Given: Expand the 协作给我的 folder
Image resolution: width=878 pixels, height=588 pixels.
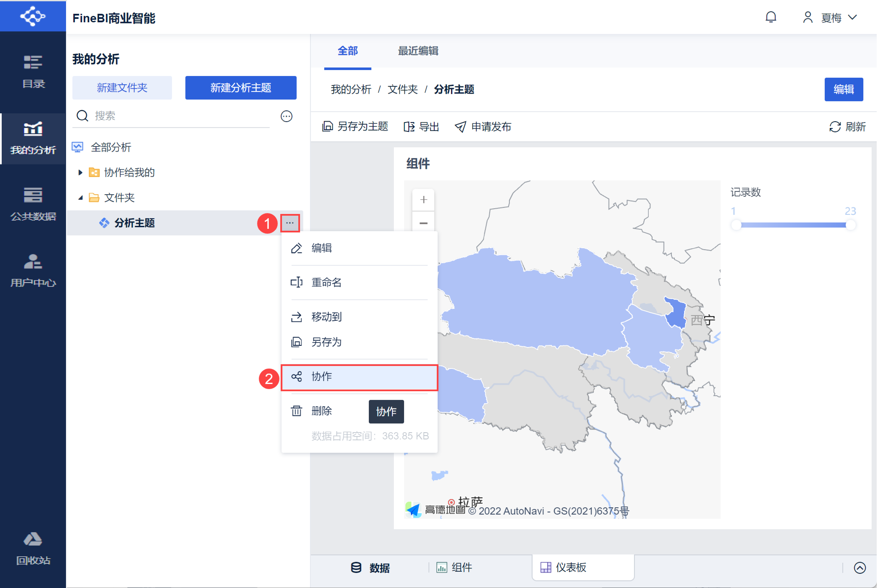Looking at the screenshot, I should [80, 173].
